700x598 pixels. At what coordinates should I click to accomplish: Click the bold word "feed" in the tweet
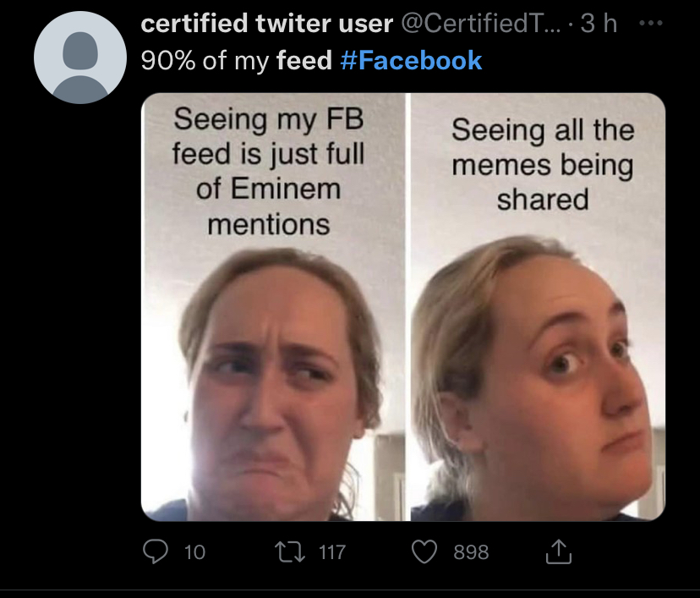pos(304,61)
